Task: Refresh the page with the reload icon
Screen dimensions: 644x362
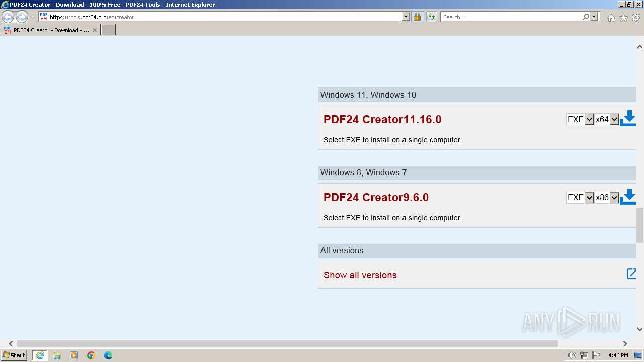Action: point(432,17)
